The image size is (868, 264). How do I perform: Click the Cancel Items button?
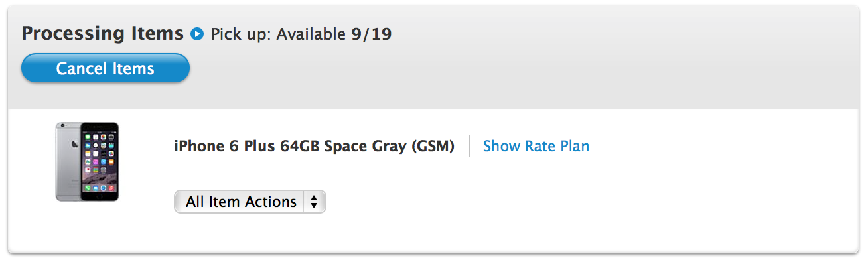click(x=106, y=68)
